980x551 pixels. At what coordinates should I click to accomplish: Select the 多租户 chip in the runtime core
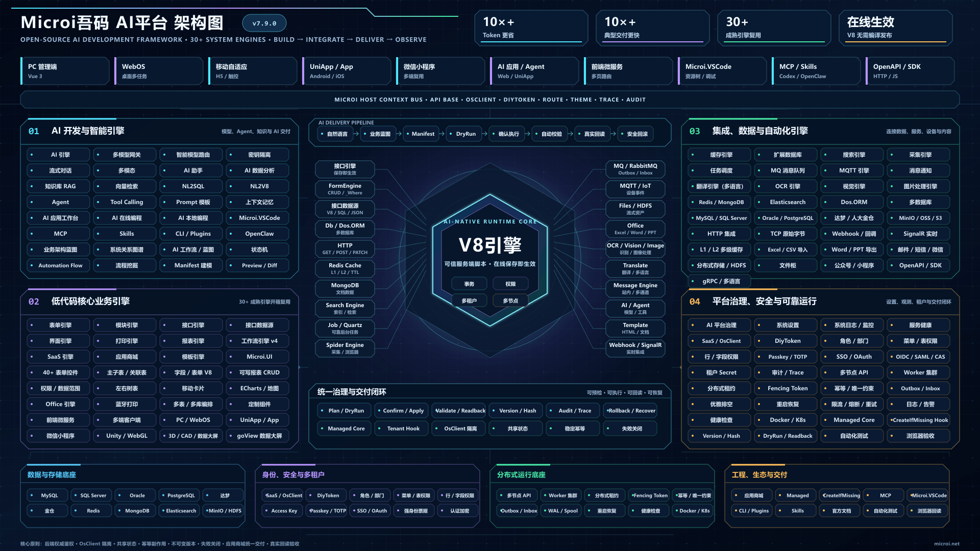(469, 301)
